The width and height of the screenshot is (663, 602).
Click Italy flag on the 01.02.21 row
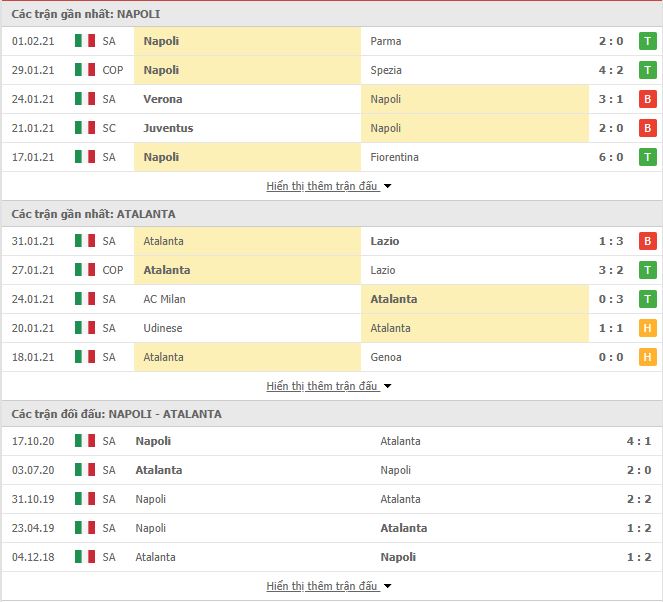point(85,41)
